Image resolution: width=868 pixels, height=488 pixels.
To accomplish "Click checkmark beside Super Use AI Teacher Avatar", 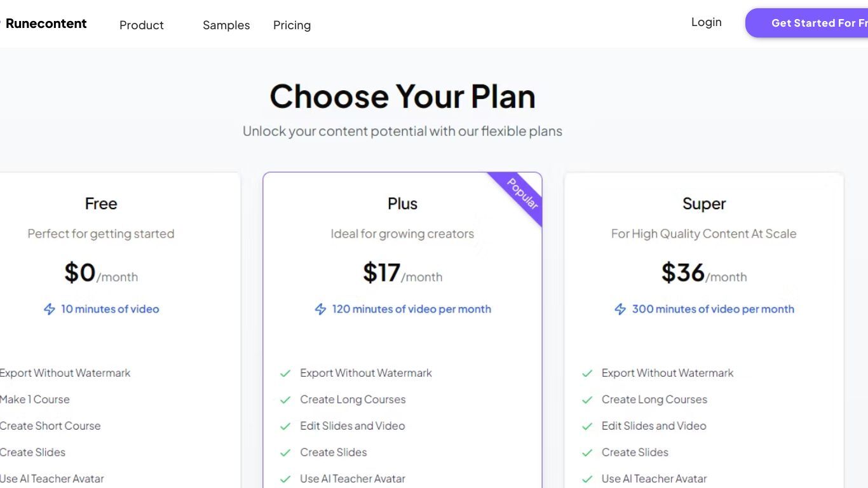I will point(587,479).
